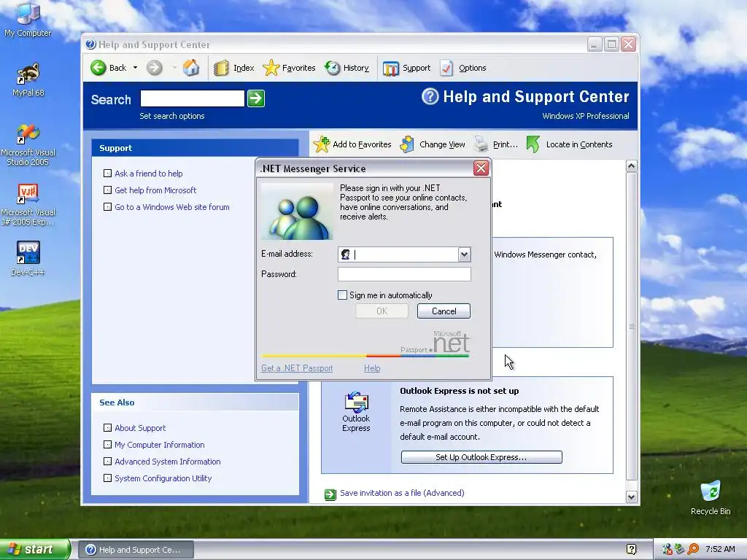
Task: Click first system tray network icon
Action: pos(667,549)
